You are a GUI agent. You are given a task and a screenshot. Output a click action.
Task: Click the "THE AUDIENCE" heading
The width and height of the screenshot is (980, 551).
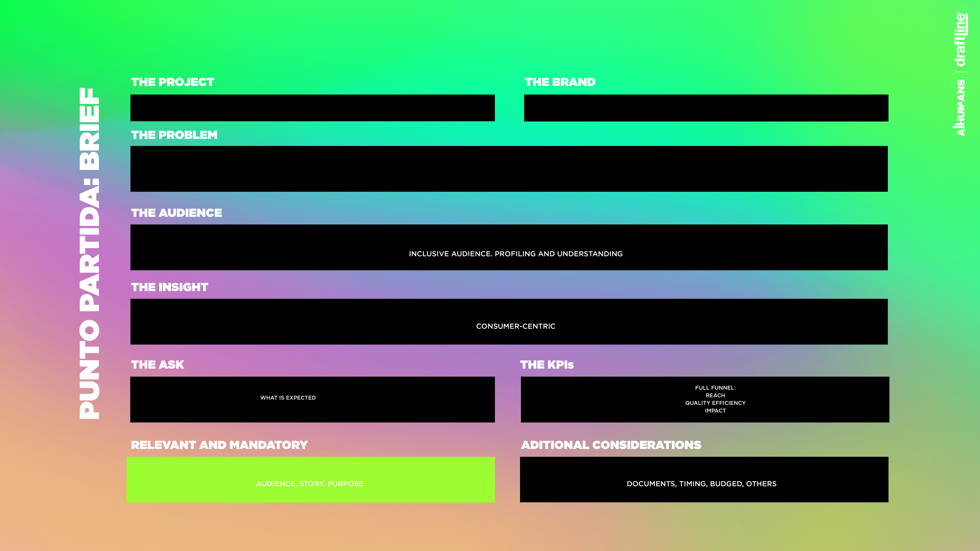point(176,213)
